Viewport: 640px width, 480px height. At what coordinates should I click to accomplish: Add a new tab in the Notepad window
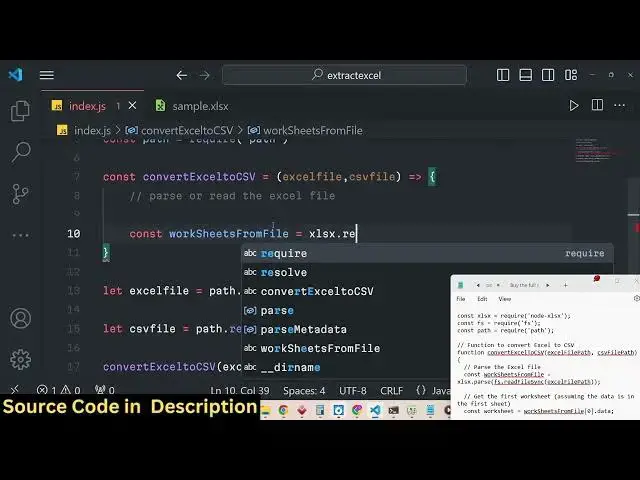(565, 285)
